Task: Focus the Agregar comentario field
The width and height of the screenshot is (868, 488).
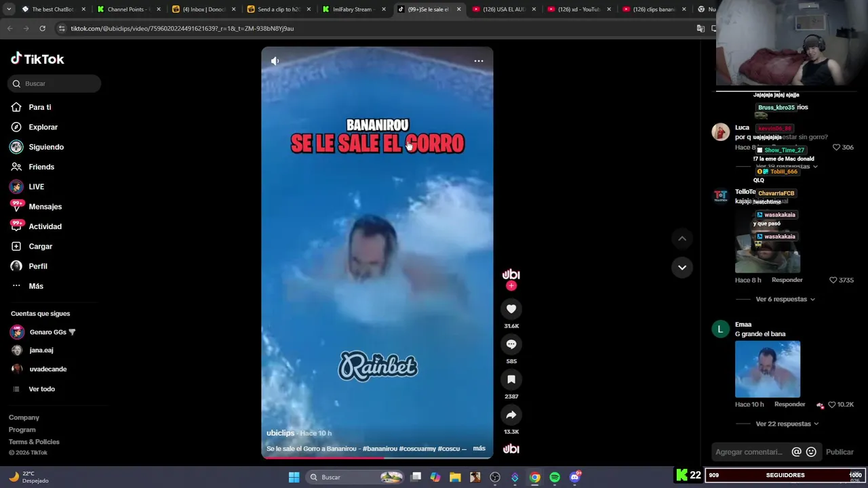Action: pyautogui.click(x=750, y=452)
